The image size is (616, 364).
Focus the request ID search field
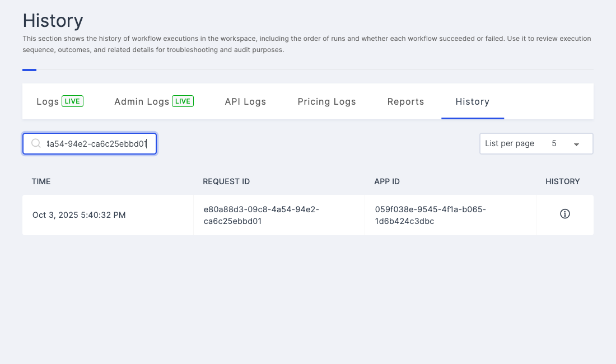pyautogui.click(x=96, y=144)
